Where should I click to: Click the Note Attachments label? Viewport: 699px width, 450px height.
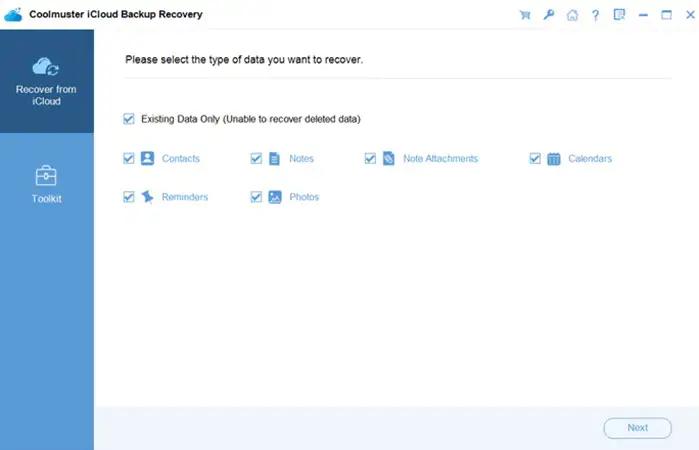pyautogui.click(x=440, y=158)
